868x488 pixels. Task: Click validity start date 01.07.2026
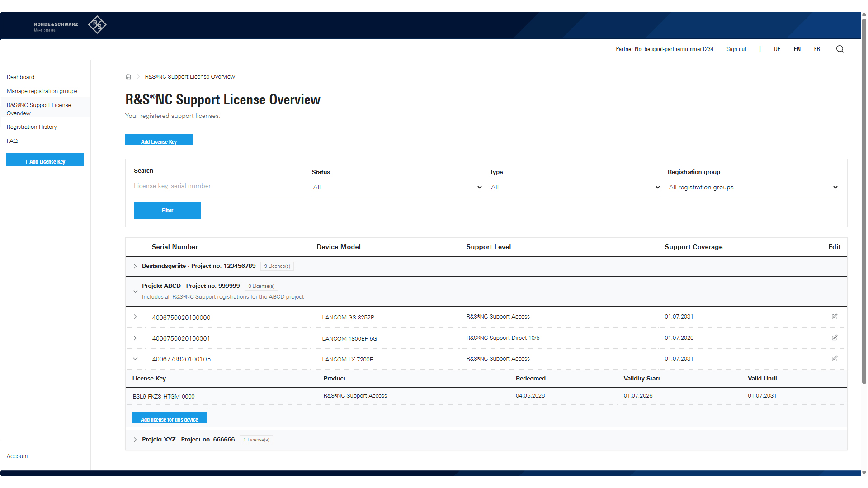point(638,396)
